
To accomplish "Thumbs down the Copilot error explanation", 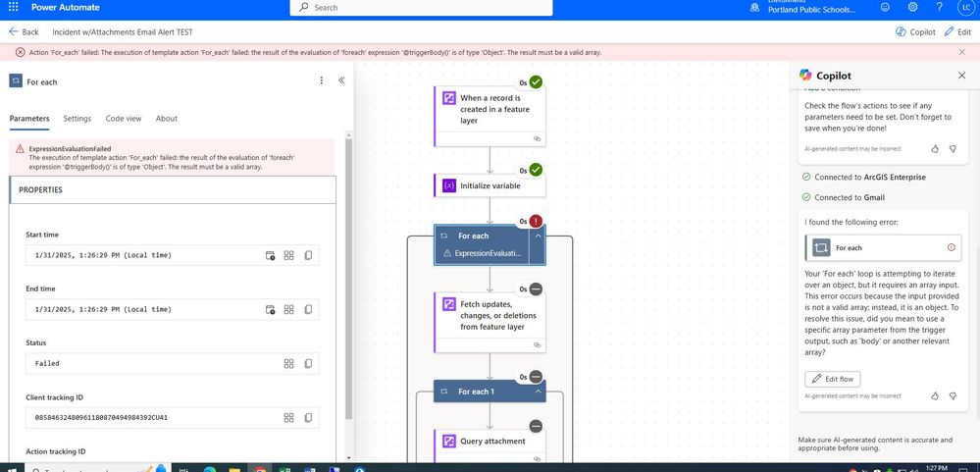I will [953, 395].
